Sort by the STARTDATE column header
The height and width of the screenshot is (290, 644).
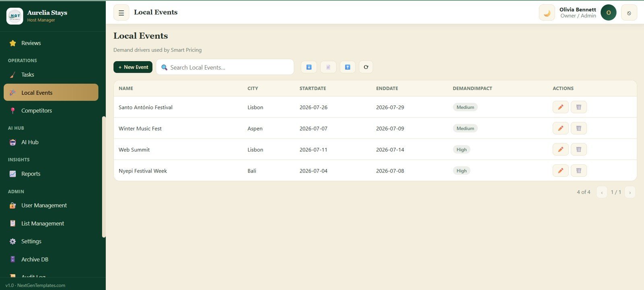(x=313, y=88)
